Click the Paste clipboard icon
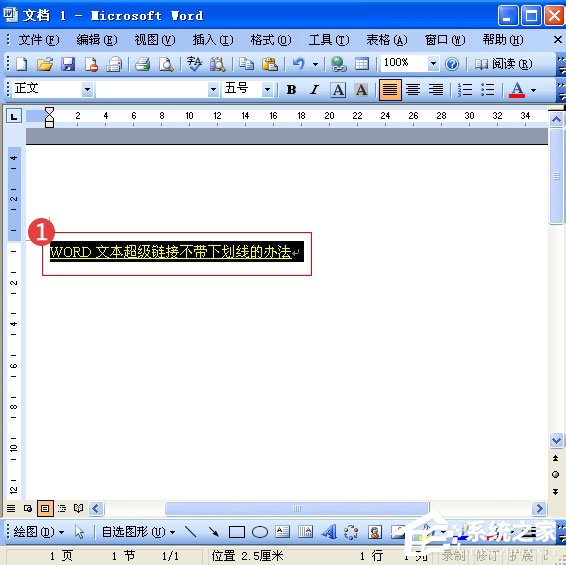566x565 pixels. pos(269,64)
